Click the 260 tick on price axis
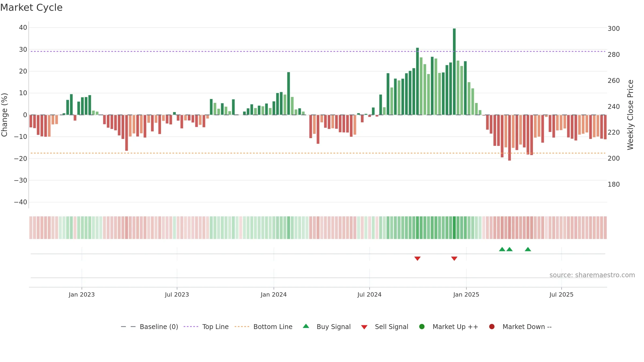The height and width of the screenshot is (362, 644). tap(614, 81)
